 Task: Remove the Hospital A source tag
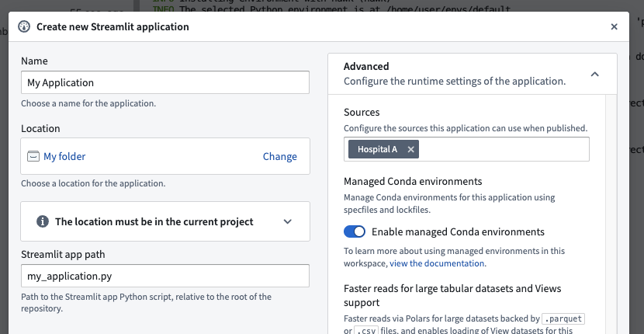[410, 149]
